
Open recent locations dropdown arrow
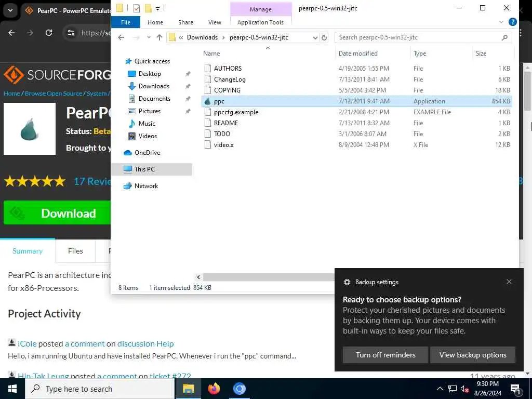pyautogui.click(x=149, y=37)
